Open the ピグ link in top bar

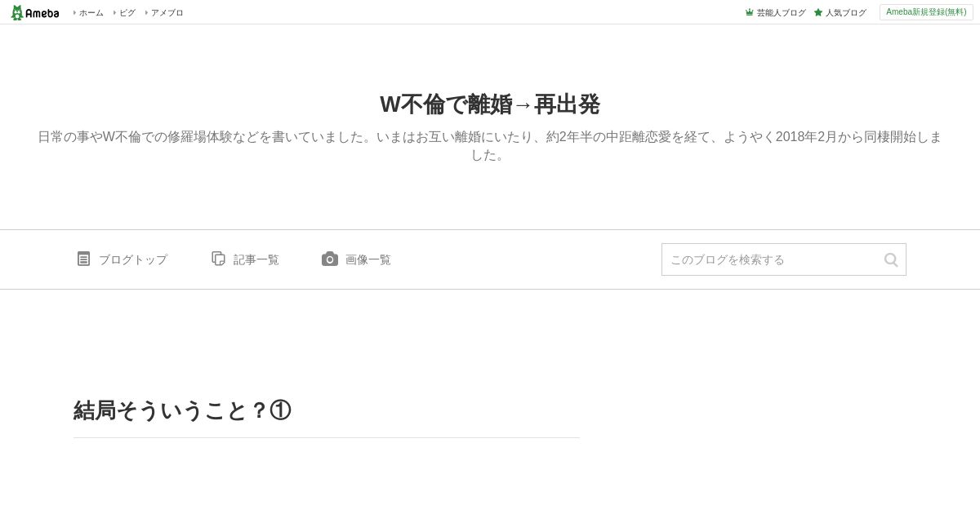[127, 12]
